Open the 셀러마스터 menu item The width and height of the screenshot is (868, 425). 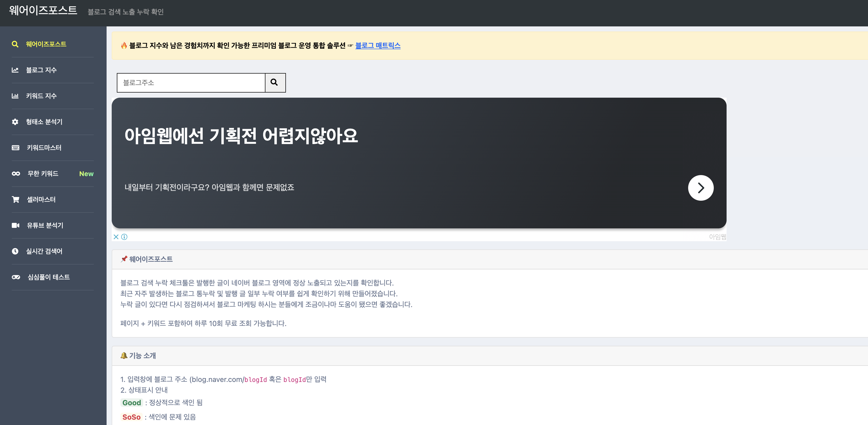[41, 199]
